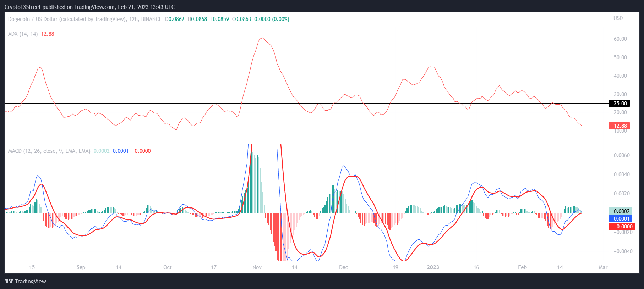Click the -0.0040 MACD axis label
Viewport: 644px width, 289px height.
623,251
